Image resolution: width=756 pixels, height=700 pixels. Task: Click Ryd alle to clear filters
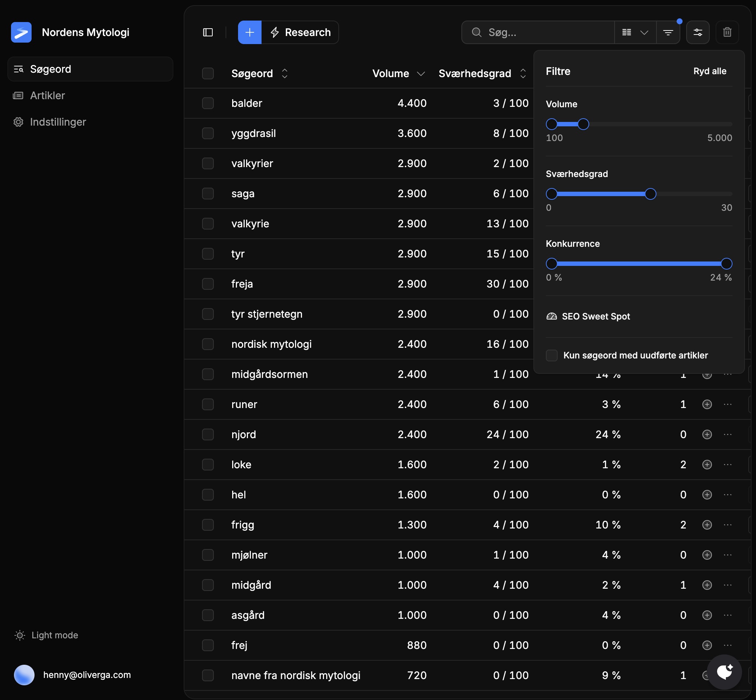pos(709,71)
